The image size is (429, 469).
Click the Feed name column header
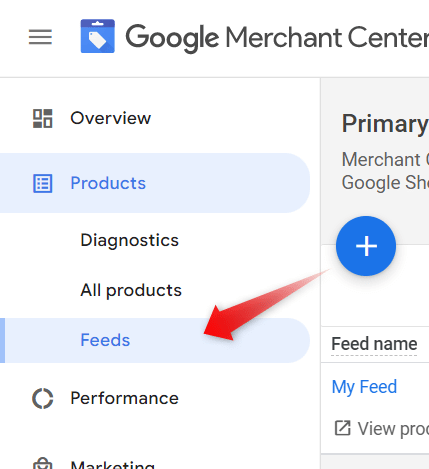coord(374,344)
